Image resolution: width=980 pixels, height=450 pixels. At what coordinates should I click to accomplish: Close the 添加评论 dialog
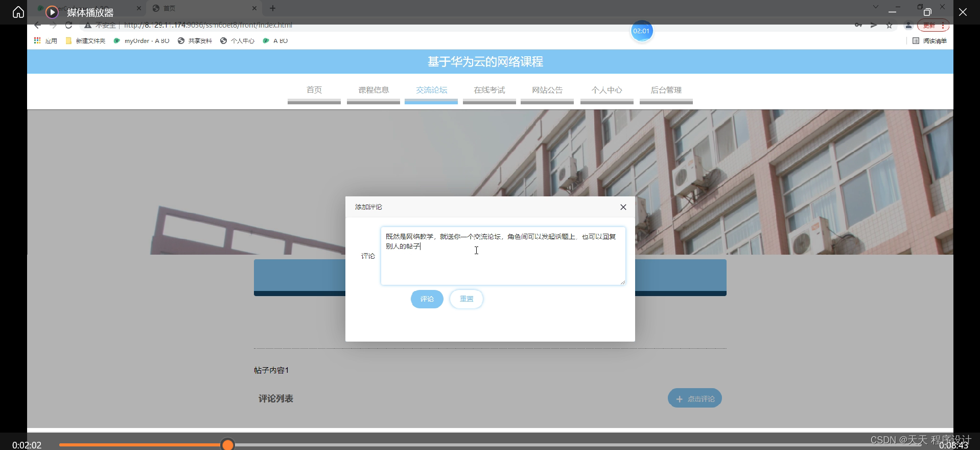coord(623,207)
